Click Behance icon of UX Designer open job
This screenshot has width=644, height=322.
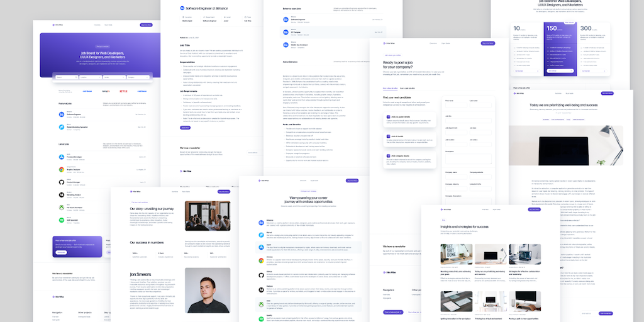click(286, 31)
